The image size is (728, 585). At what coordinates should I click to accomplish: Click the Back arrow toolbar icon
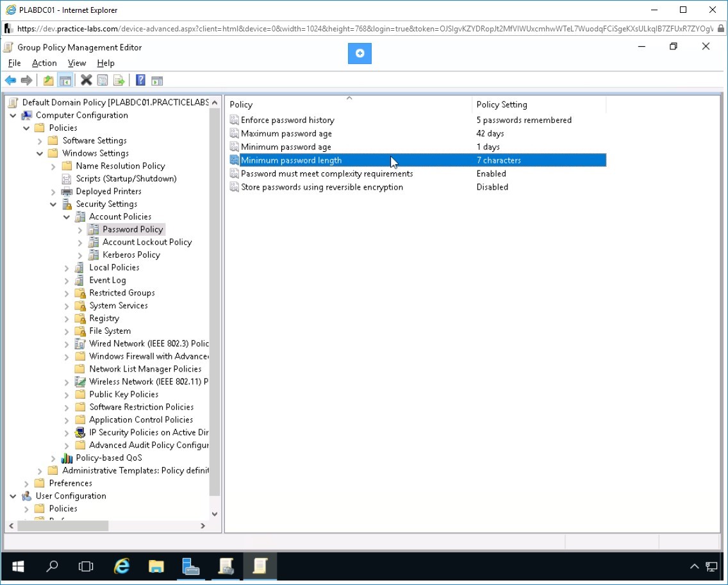10,80
